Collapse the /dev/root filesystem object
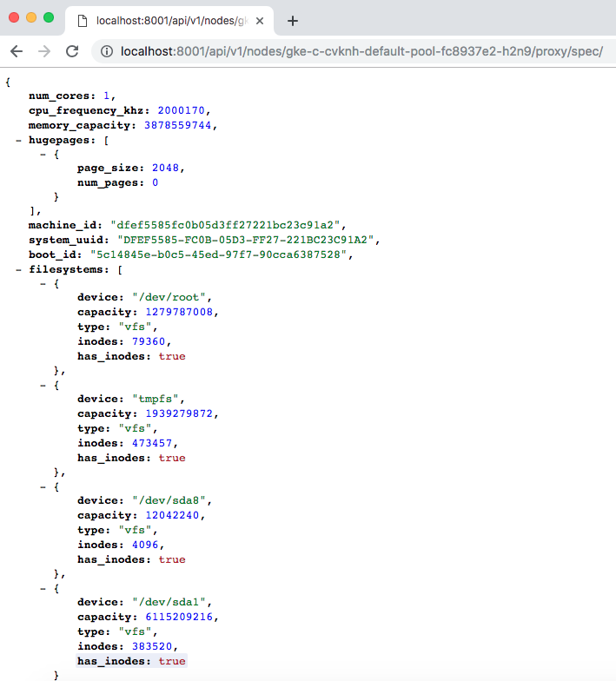 pos(43,283)
